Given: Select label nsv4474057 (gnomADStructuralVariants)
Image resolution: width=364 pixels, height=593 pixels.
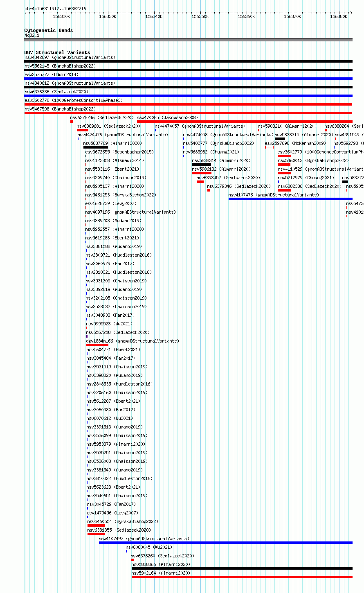Looking at the screenshot, I should click(x=200, y=126).
